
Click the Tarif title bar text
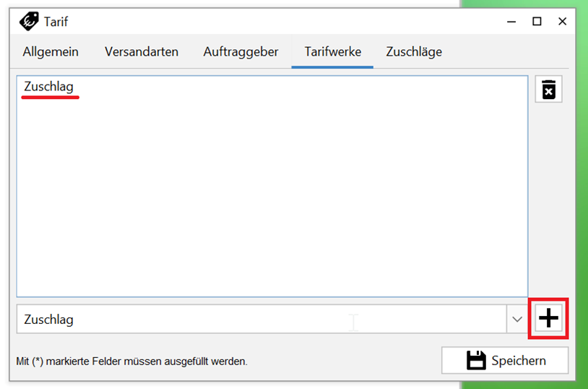pyautogui.click(x=56, y=22)
